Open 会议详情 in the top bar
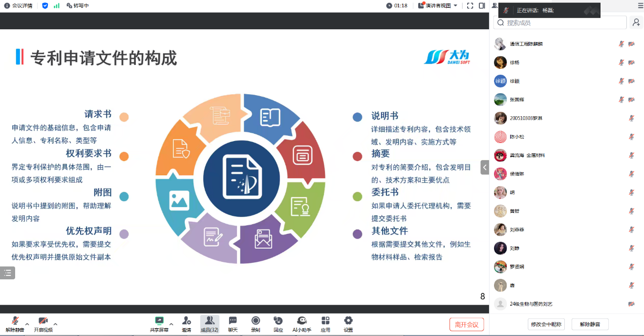Screen dimensions: 644x336 click(x=18, y=6)
